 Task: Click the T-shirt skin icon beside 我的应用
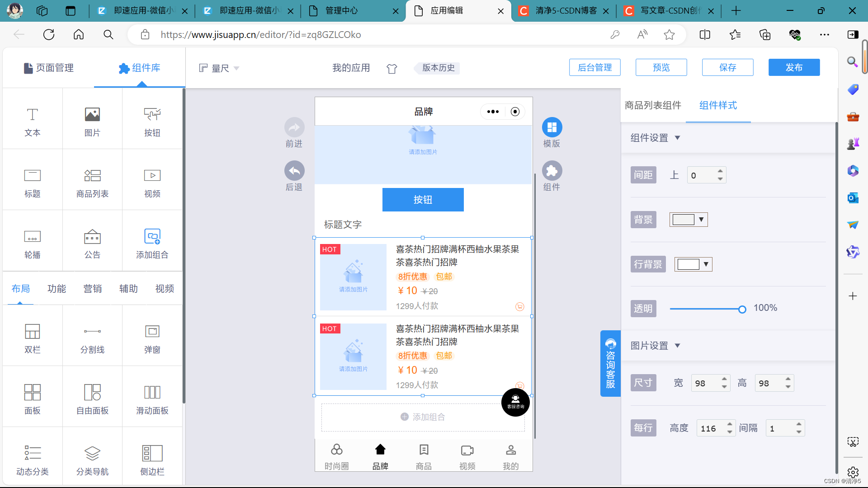point(392,68)
